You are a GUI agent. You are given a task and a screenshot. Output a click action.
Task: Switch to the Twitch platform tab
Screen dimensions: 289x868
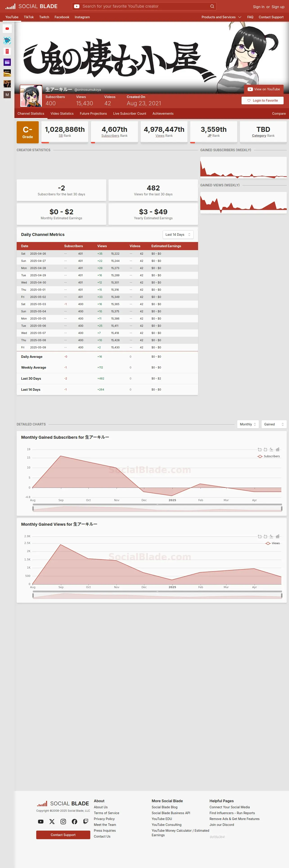click(x=44, y=17)
